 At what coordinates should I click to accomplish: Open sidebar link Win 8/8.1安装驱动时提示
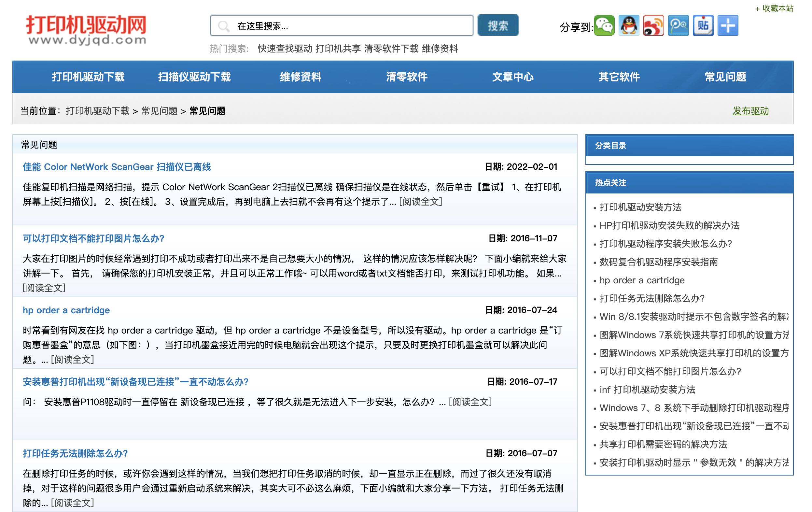click(x=694, y=317)
